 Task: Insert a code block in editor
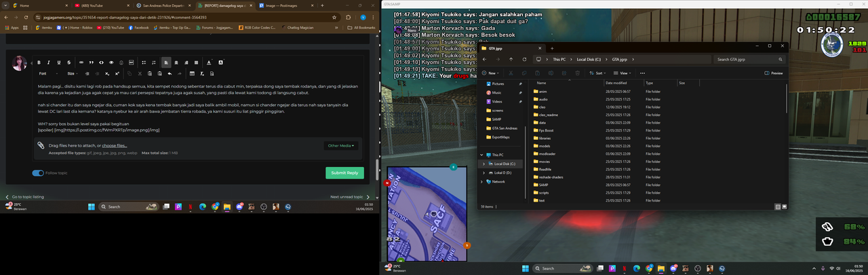(x=102, y=62)
